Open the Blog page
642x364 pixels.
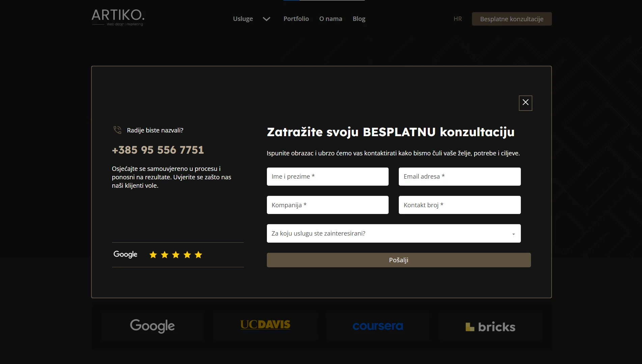359,19
